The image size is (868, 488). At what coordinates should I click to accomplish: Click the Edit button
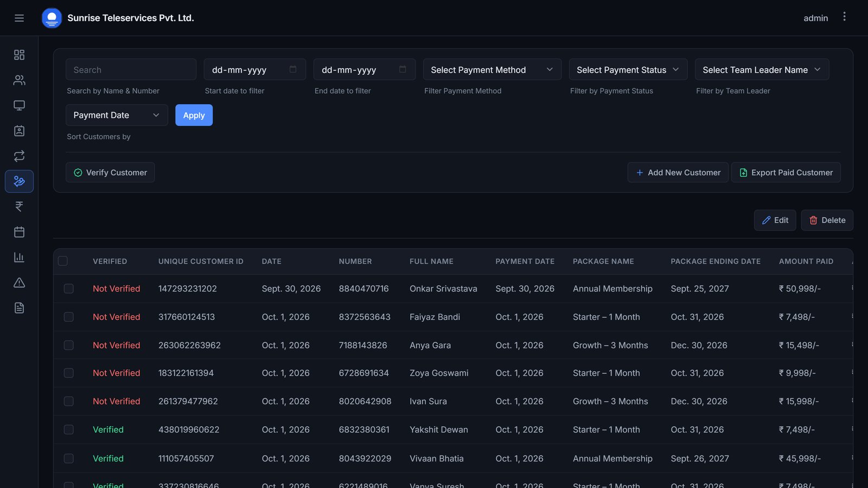click(x=775, y=220)
